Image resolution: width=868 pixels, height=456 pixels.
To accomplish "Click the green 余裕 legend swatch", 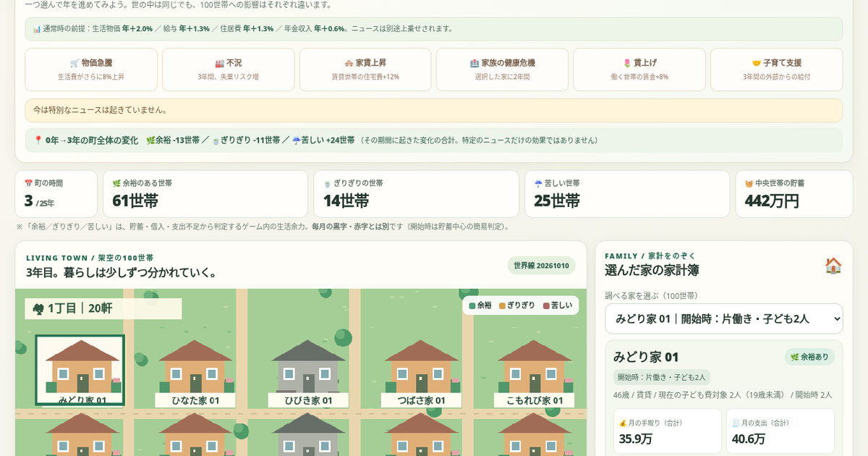I will pos(472,305).
